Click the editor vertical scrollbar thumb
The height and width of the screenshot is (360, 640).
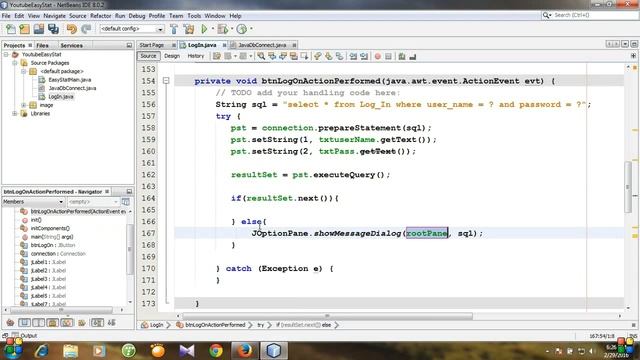click(628, 187)
